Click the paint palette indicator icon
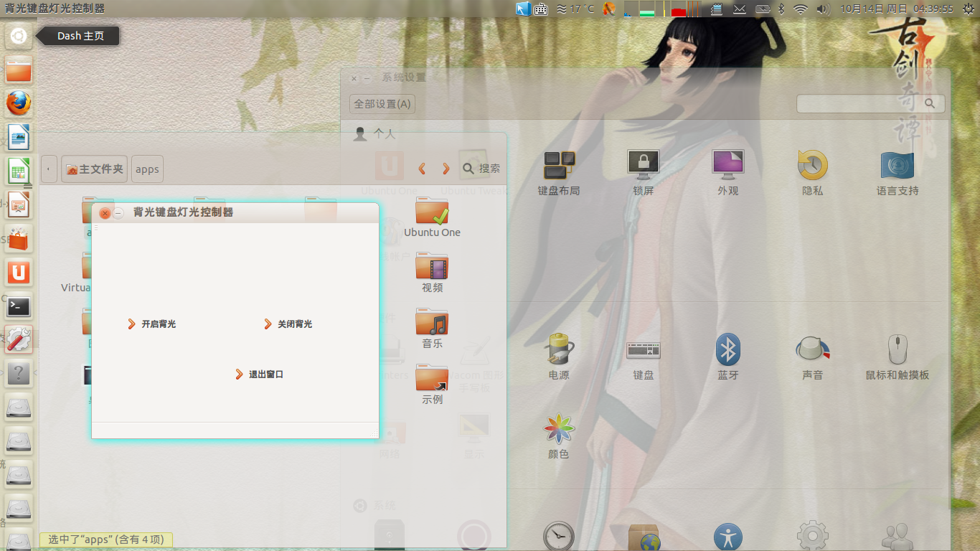The width and height of the screenshot is (980, 551). click(x=609, y=9)
